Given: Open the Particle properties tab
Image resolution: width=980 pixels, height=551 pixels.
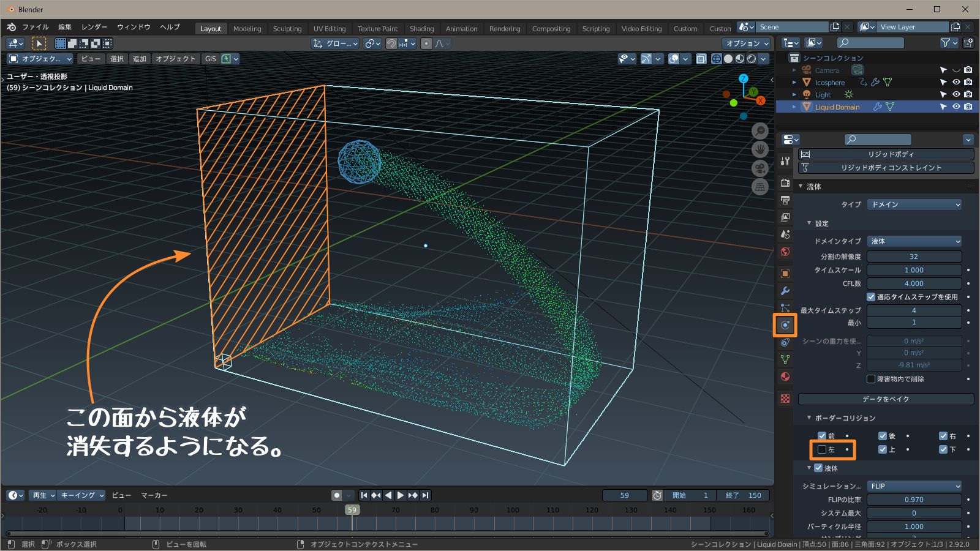Looking at the screenshot, I should 785,307.
